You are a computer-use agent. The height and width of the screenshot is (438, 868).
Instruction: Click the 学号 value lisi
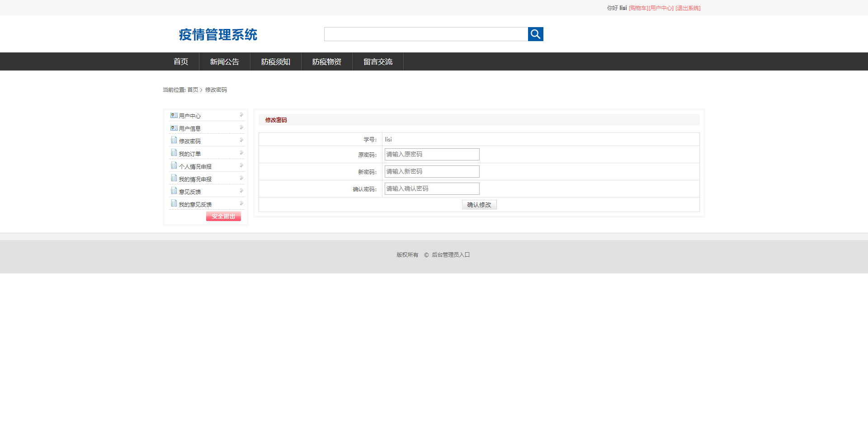388,140
